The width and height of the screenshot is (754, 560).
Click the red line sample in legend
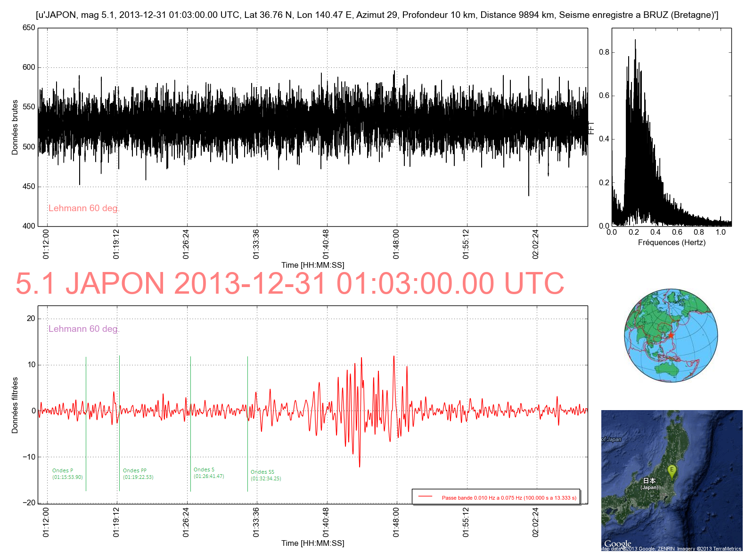[425, 497]
